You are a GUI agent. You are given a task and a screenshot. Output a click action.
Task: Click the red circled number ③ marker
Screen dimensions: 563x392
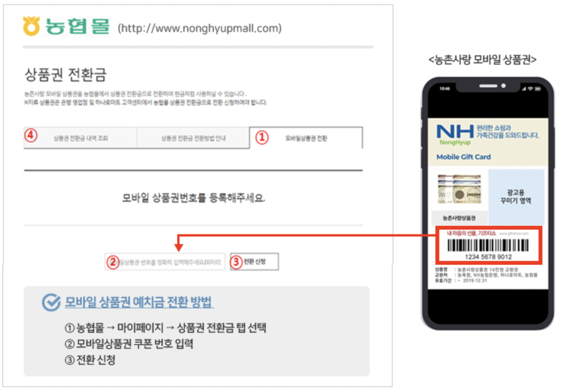coord(236,261)
